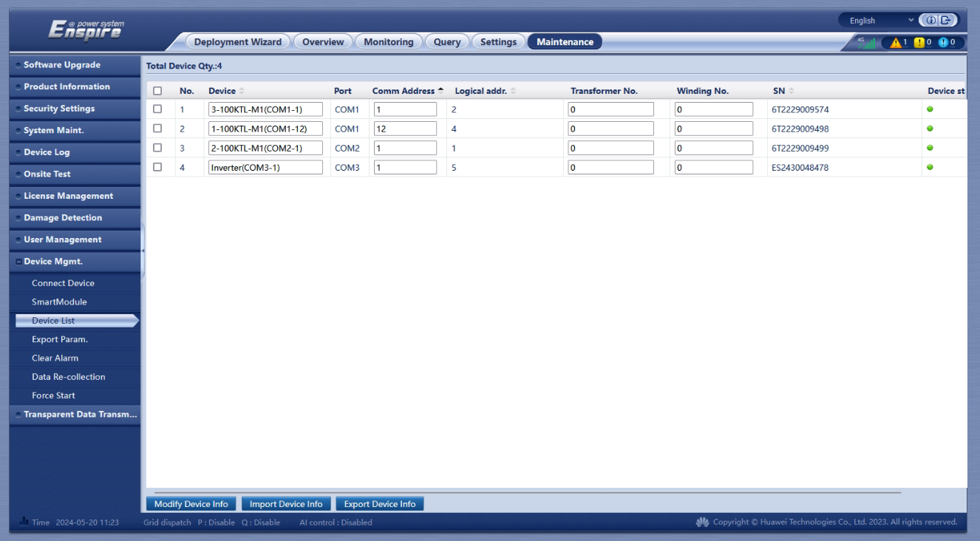Switch to the Query tab
The height and width of the screenshot is (541, 980).
(447, 42)
